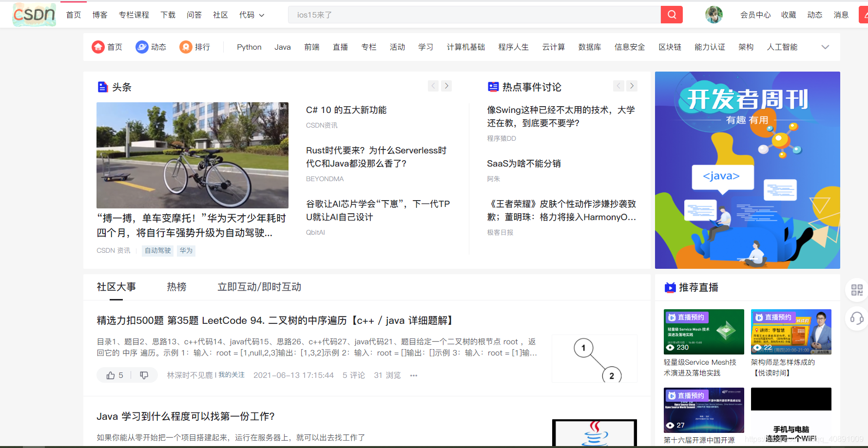
Task: Click the orange 排行 ranking icon
Action: point(186,47)
